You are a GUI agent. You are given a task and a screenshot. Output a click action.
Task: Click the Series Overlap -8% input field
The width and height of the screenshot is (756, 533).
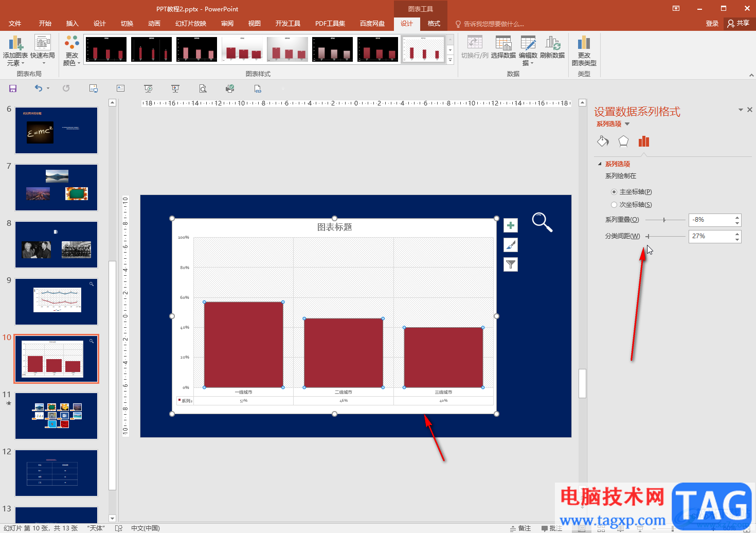(x=711, y=220)
